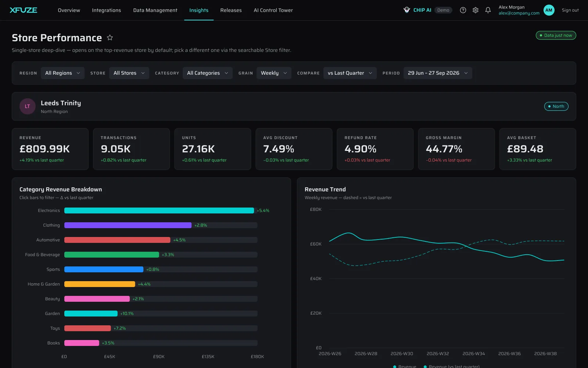Open the notifications bell
This screenshot has width=588, height=368.
(x=488, y=10)
